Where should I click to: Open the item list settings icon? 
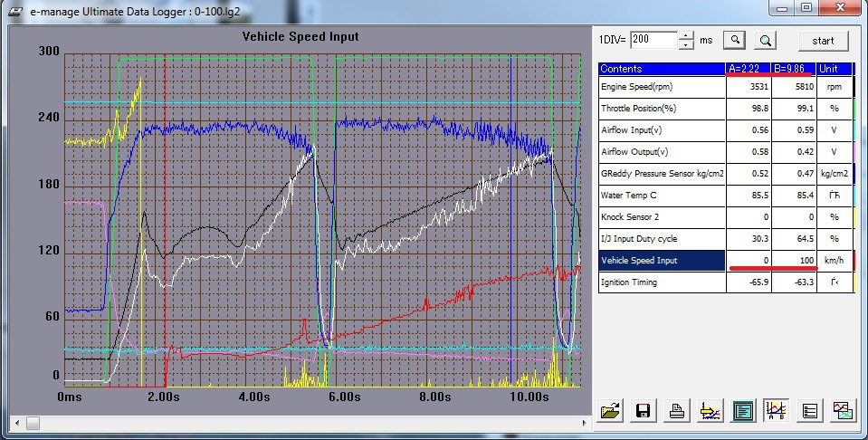[809, 411]
